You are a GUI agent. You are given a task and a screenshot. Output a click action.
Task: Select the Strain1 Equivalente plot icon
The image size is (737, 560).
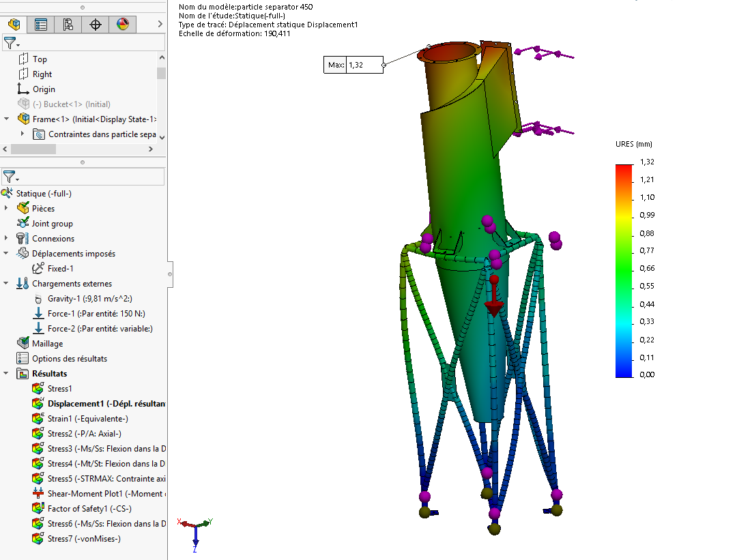click(38, 419)
